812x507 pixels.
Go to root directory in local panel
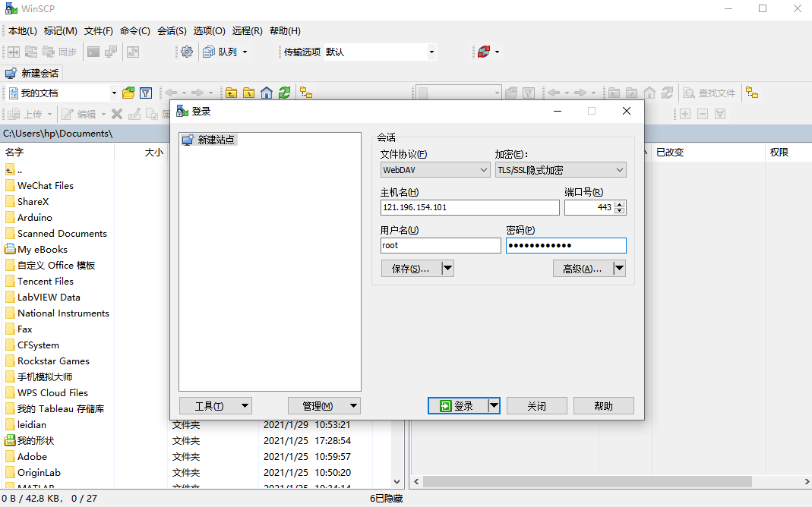[248, 93]
